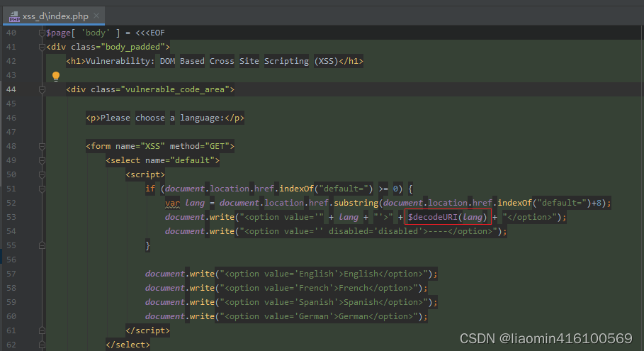Click the opening <script> tag
Image resolution: width=644 pixels, height=351 pixels.
click(x=145, y=174)
